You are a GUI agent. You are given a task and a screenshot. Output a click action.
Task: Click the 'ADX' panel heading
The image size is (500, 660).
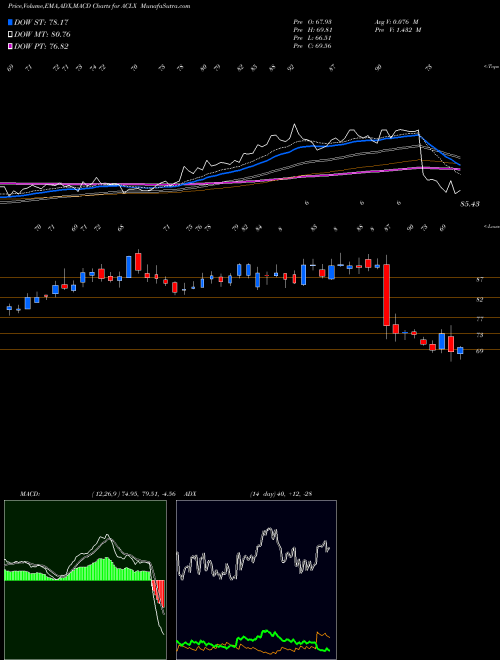point(190,494)
